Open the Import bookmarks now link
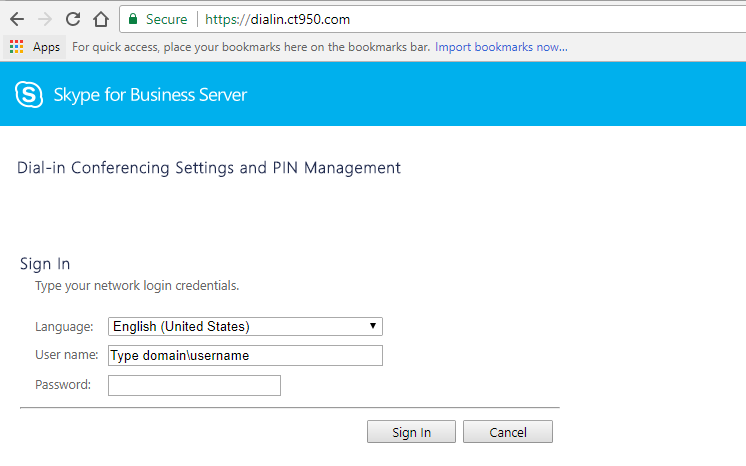Image resolution: width=746 pixels, height=466 pixels. [501, 47]
